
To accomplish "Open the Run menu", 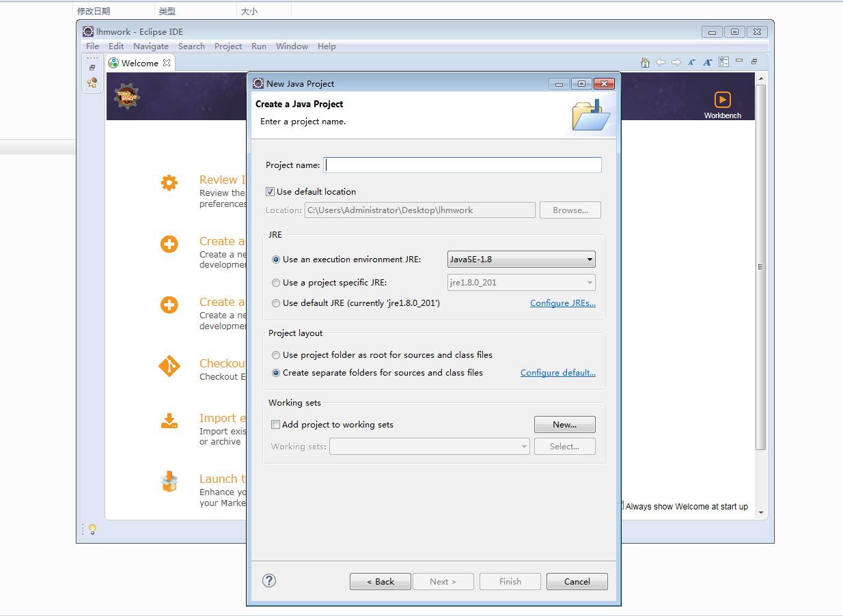I will click(x=259, y=46).
